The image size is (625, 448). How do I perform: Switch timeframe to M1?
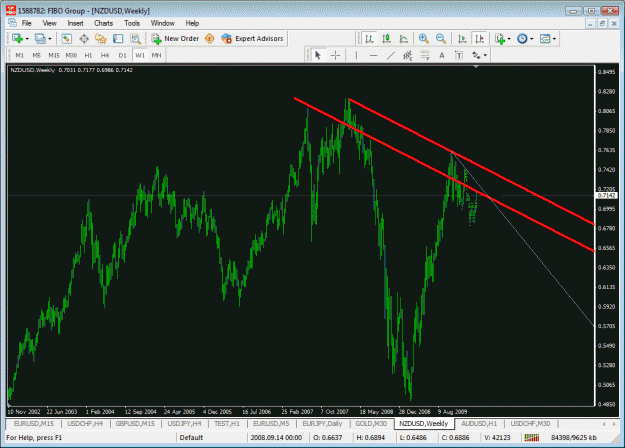coord(19,55)
